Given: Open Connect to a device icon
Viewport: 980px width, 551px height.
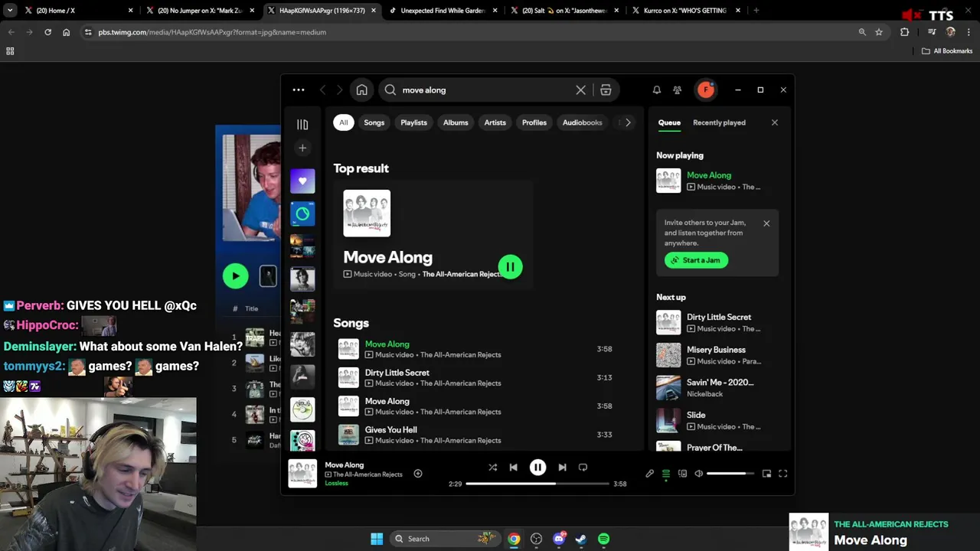Looking at the screenshot, I should point(683,474).
